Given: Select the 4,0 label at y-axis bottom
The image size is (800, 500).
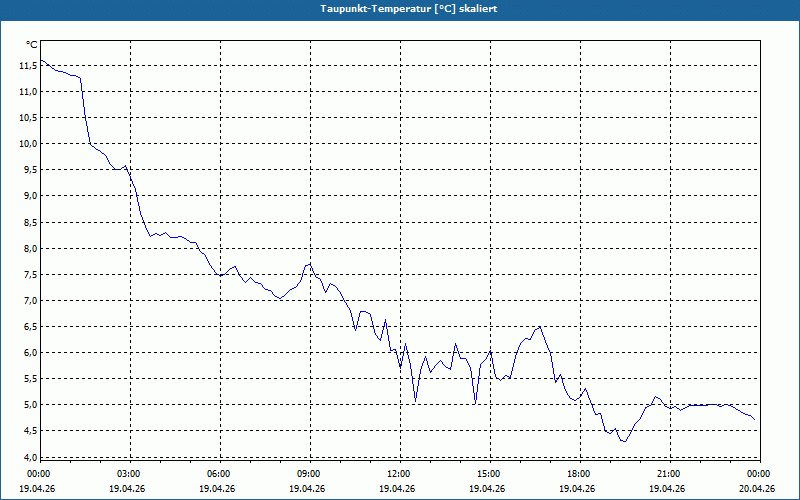Looking at the screenshot, I should coord(28,458).
